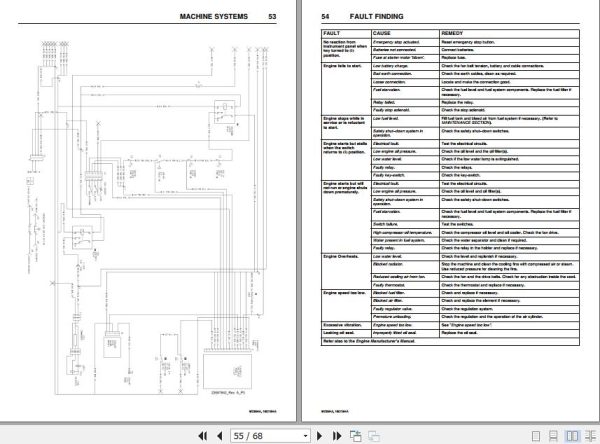Select two-page continuous facing layout

(590, 436)
